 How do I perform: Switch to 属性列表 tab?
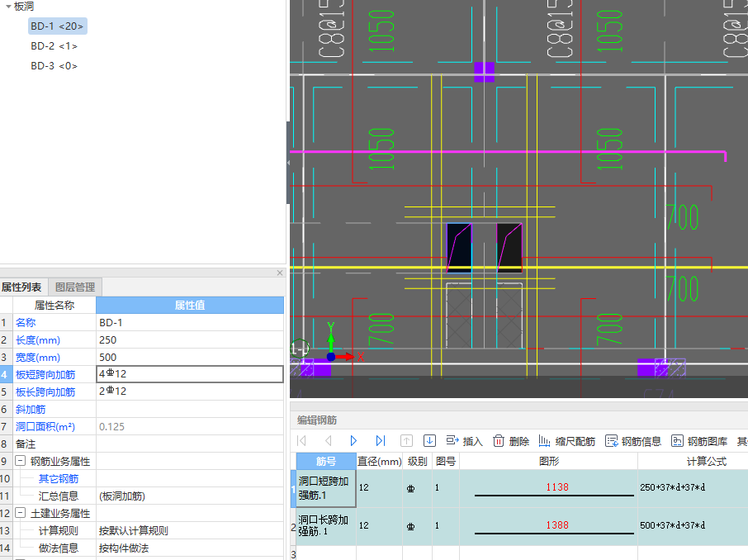click(x=21, y=287)
